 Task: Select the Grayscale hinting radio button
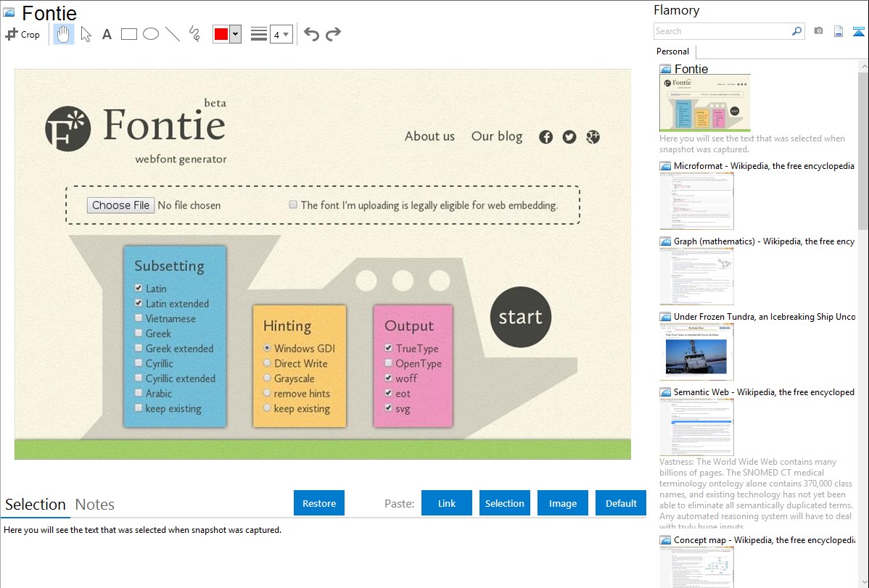[x=267, y=378]
